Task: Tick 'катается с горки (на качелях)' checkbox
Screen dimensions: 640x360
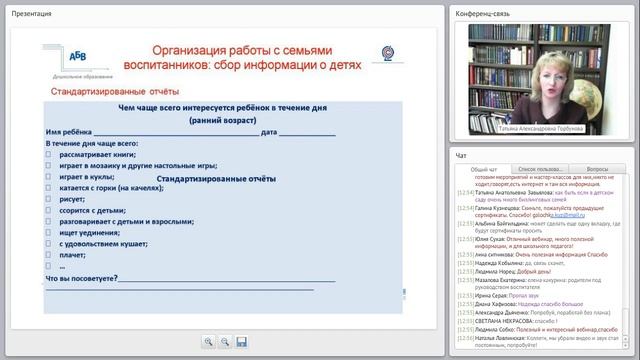Action: pos(48,188)
